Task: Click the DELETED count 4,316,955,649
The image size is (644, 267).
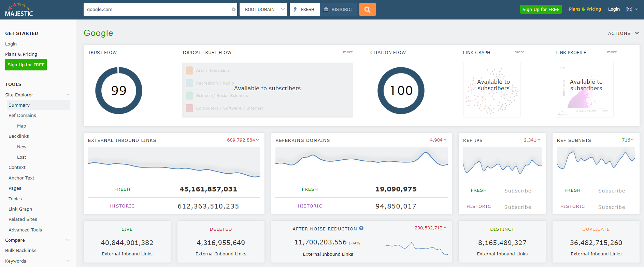Action: 221,243
